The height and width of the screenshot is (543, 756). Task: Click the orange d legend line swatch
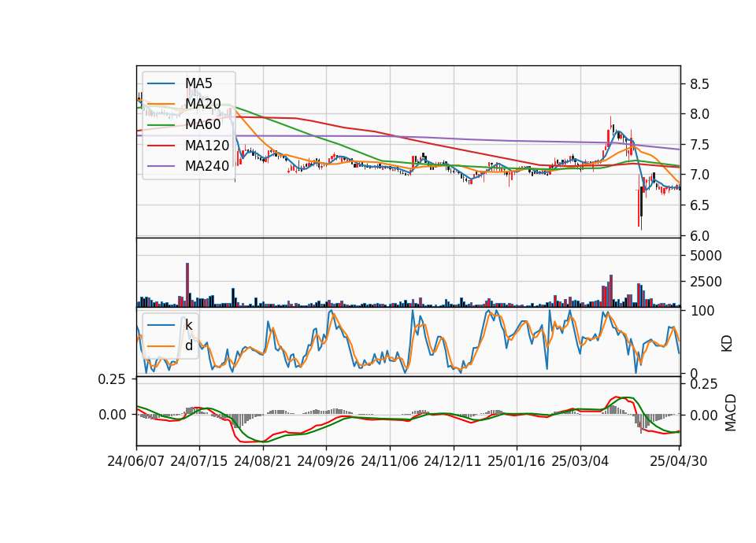[161, 346]
